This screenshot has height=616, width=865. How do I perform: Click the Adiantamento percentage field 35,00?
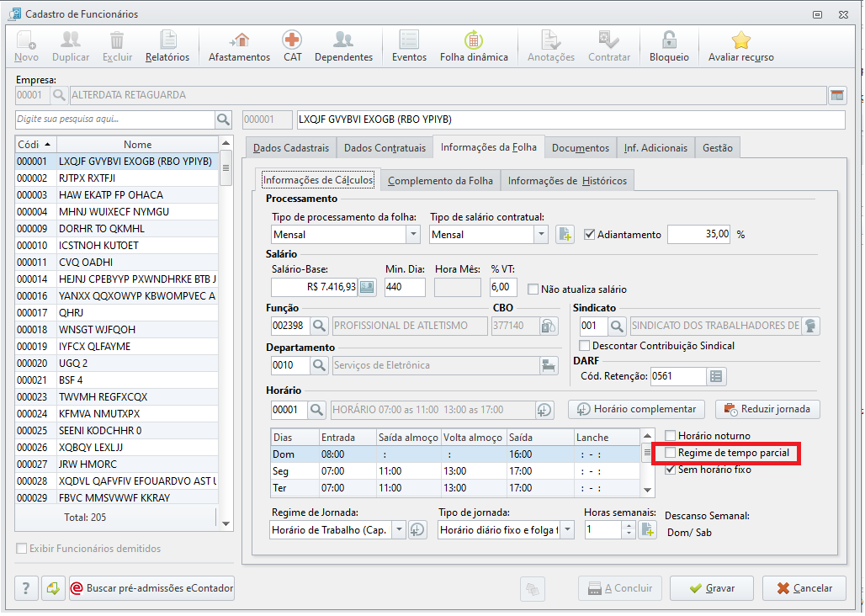(699, 235)
